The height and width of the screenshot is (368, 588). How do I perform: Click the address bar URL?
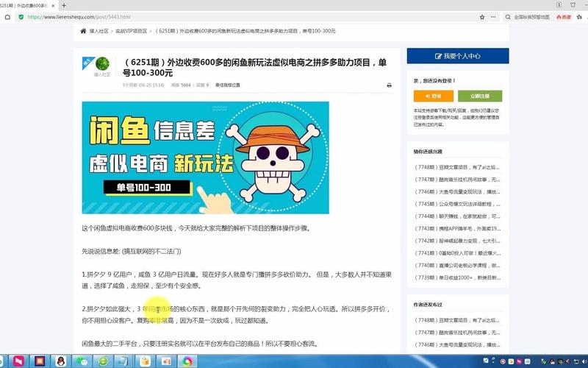79,17
